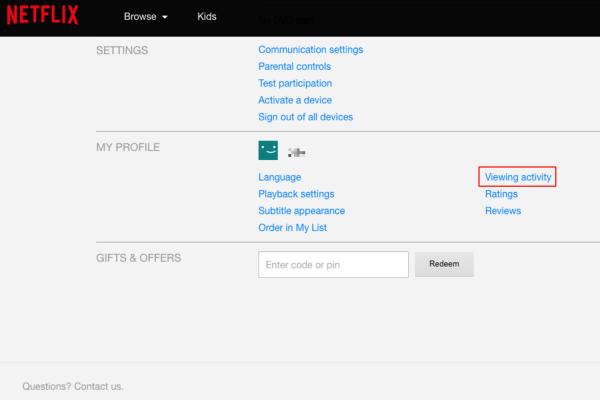The width and height of the screenshot is (600, 400).
Task: Click the green smiley profile avatar
Action: tap(268, 151)
